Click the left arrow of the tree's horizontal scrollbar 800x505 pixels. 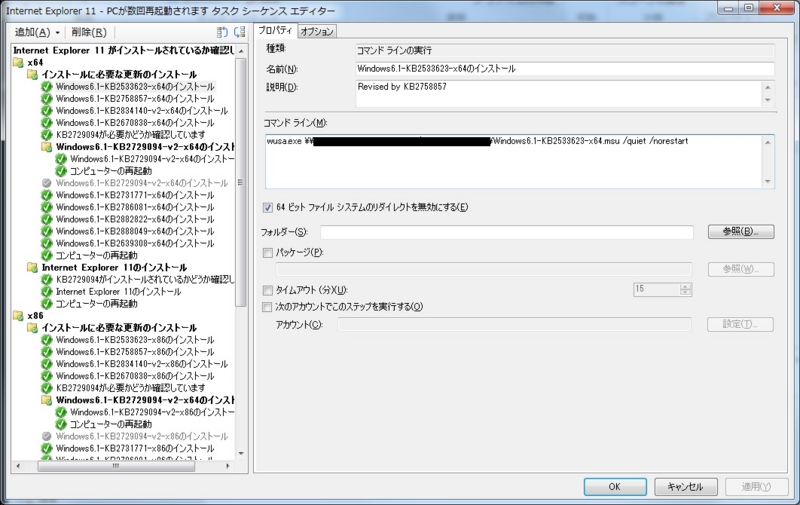coord(18,466)
